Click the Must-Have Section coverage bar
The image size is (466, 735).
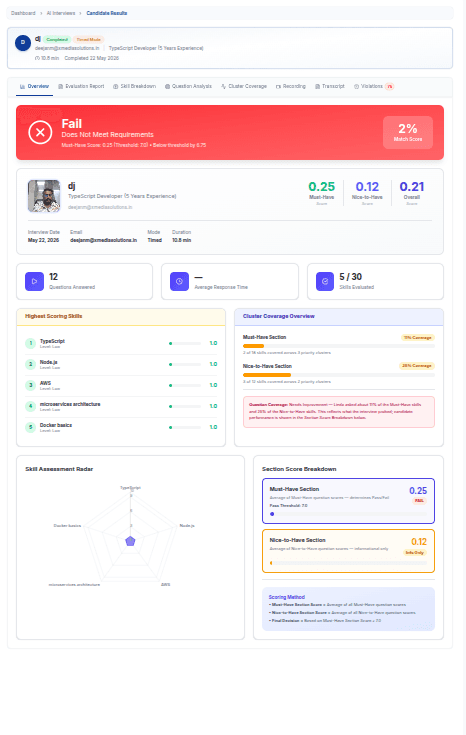pos(339,346)
